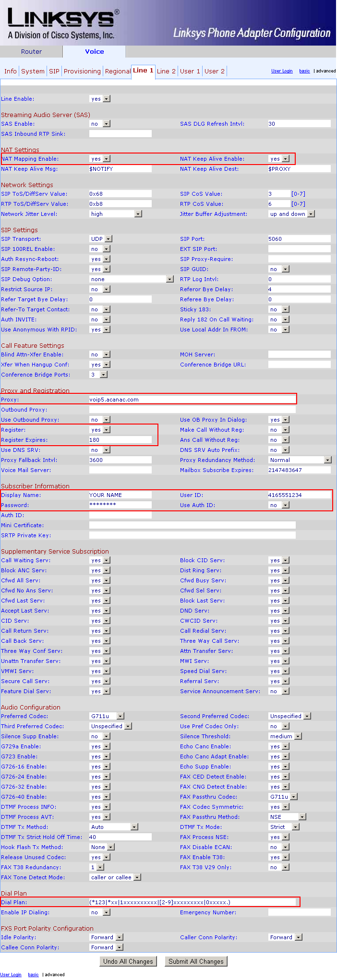Image resolution: width=337 pixels, height=980 pixels.
Task: Switch to the User 1 tab
Action: pos(190,71)
